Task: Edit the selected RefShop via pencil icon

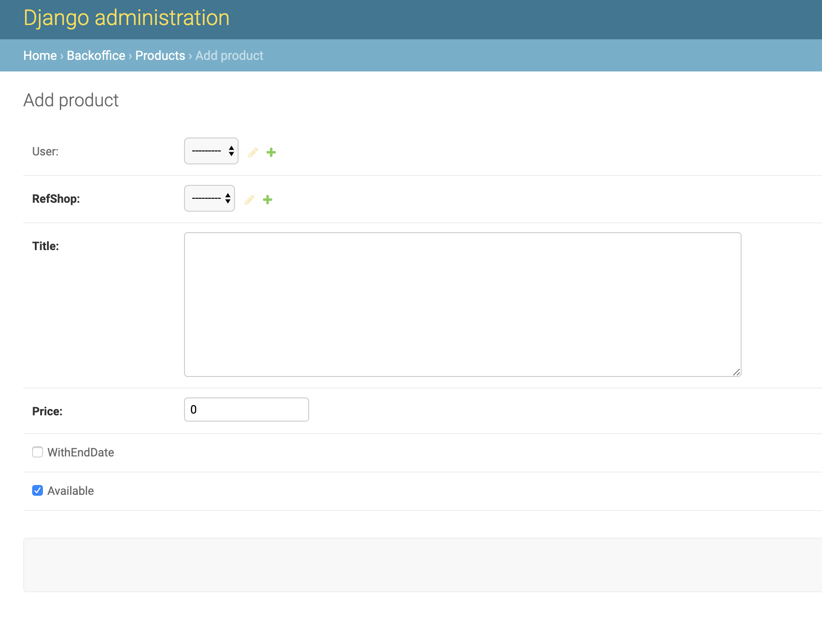Action: coord(249,199)
